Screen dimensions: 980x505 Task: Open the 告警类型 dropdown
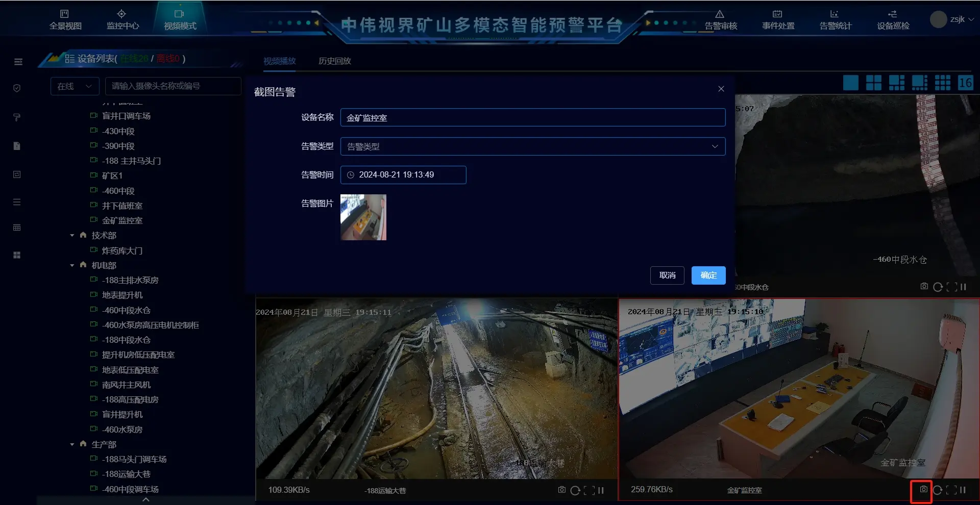pyautogui.click(x=532, y=146)
